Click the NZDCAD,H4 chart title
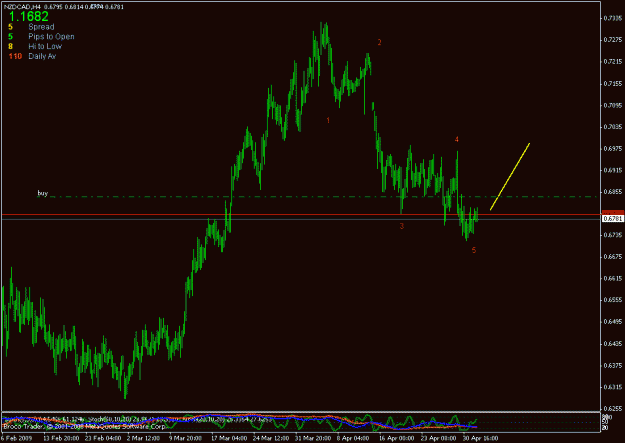625x443 pixels. [22, 7]
